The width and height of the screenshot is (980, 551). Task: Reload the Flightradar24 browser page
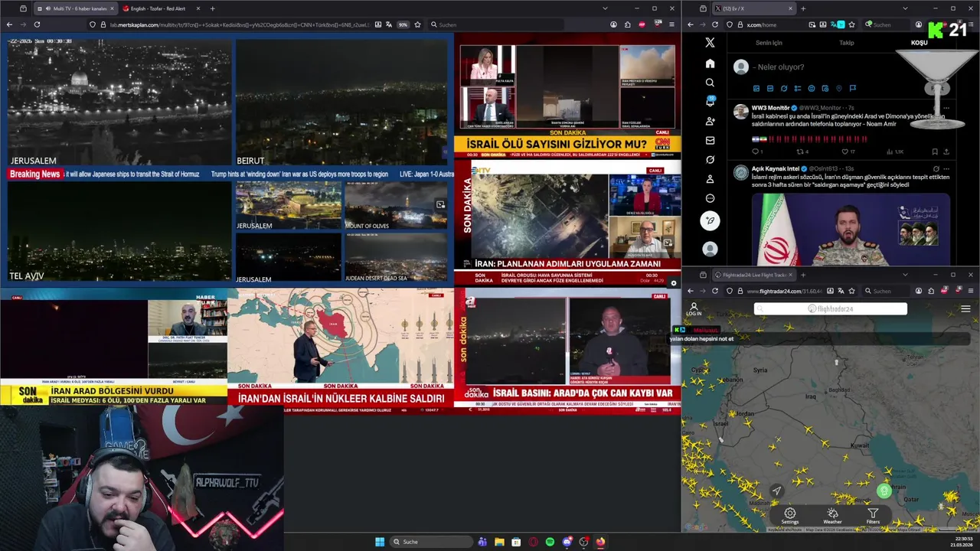[715, 291]
